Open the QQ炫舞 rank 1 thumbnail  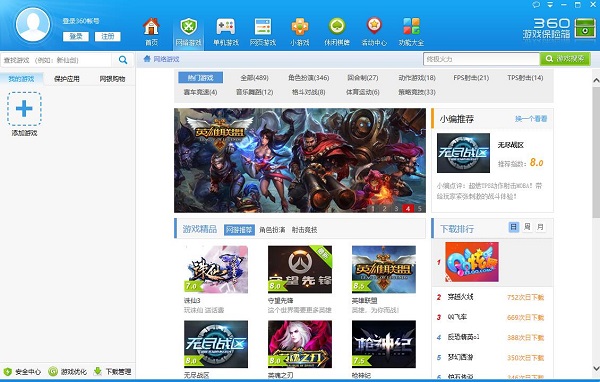(x=472, y=262)
